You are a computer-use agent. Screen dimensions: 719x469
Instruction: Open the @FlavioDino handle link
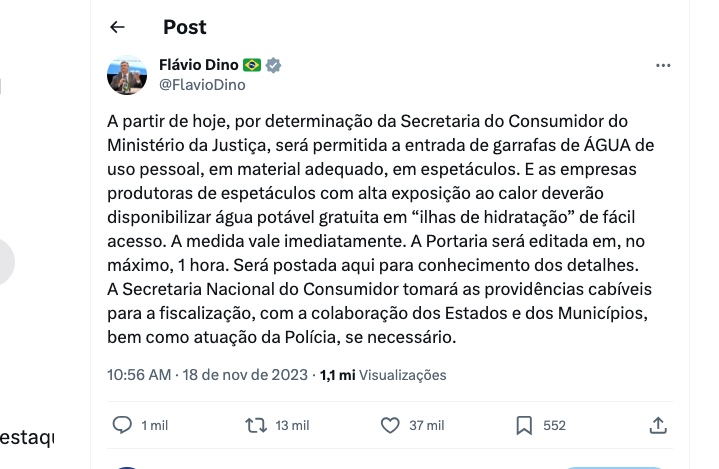[202, 85]
